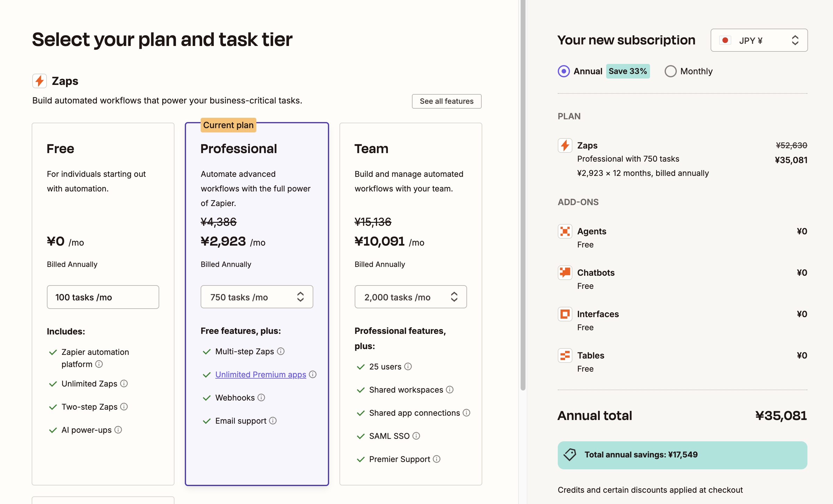Click the Zaps icon in the PLAN summary
The height and width of the screenshot is (504, 833).
(x=565, y=146)
